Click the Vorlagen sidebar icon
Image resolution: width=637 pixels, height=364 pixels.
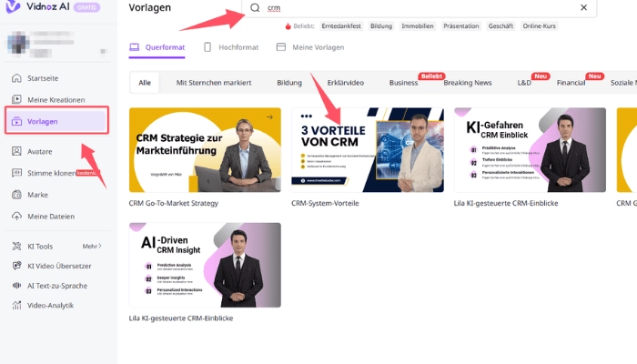point(16,121)
